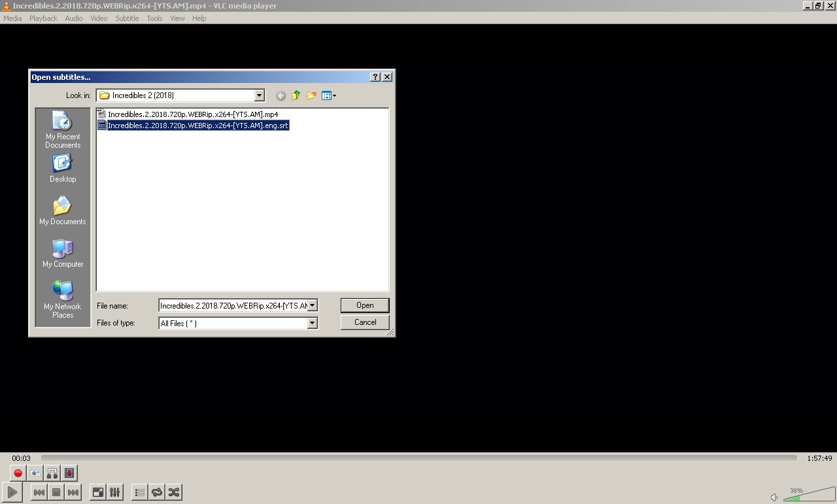Toggle shuffle random playback
837x504 pixels.
174,492
